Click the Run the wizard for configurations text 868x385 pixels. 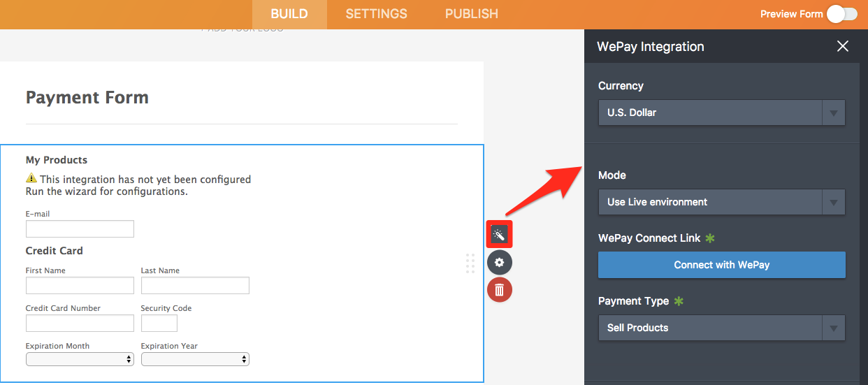[107, 191]
